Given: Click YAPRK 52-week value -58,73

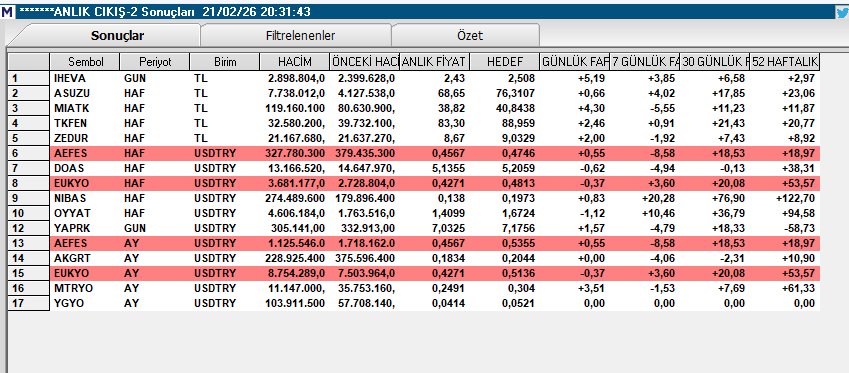Looking at the screenshot, I should click(799, 228).
